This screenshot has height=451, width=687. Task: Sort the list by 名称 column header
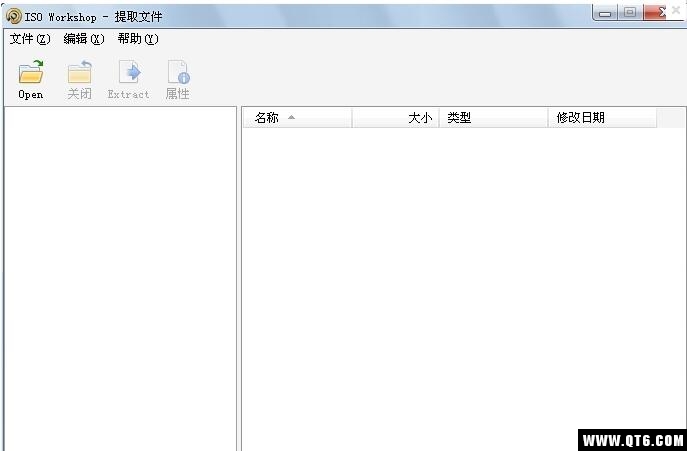(x=297, y=117)
